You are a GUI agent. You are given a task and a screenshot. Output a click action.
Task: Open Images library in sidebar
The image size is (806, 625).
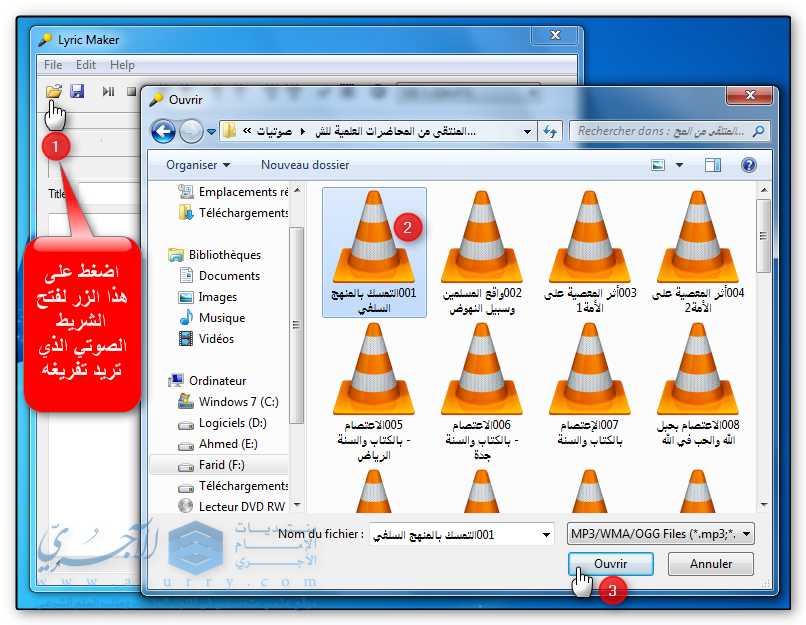click(x=208, y=297)
